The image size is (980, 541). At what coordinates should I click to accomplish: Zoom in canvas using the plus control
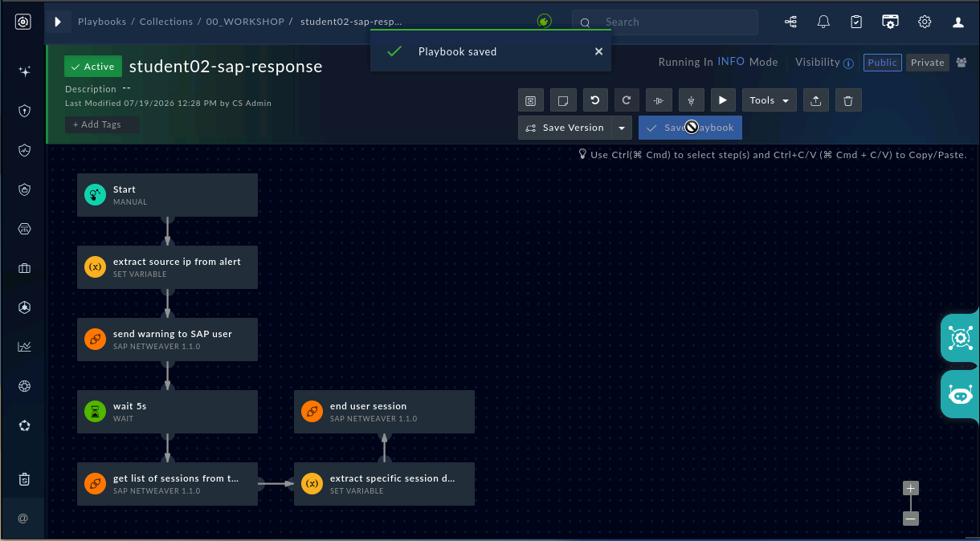click(x=910, y=488)
